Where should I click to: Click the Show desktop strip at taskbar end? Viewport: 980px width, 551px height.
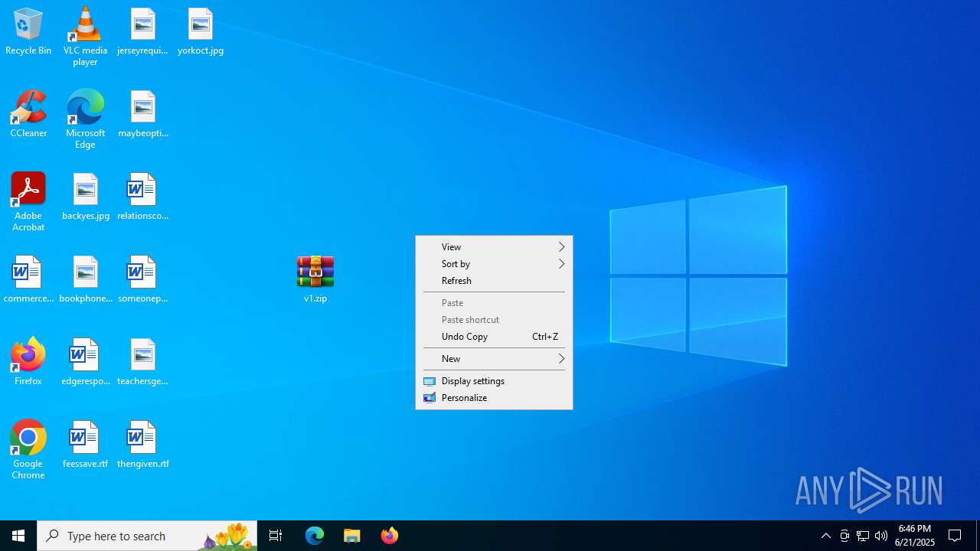tap(978, 536)
